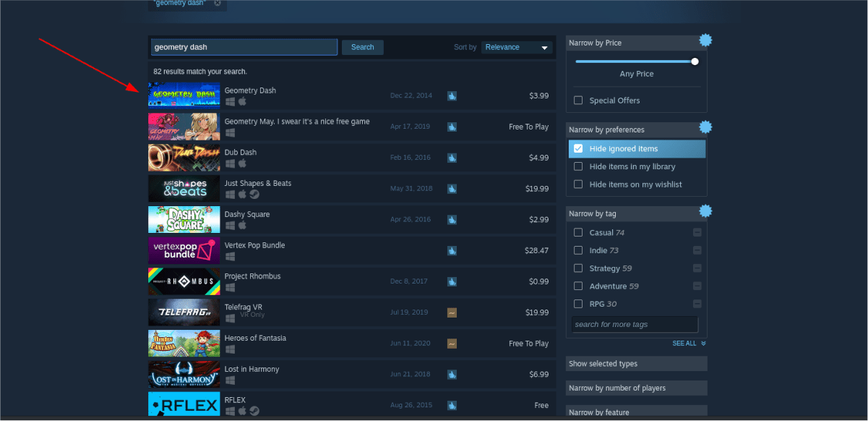Viewport: 868px width, 421px height.
Task: Click the SteamOS icon under RFLEX
Action: pos(254,412)
